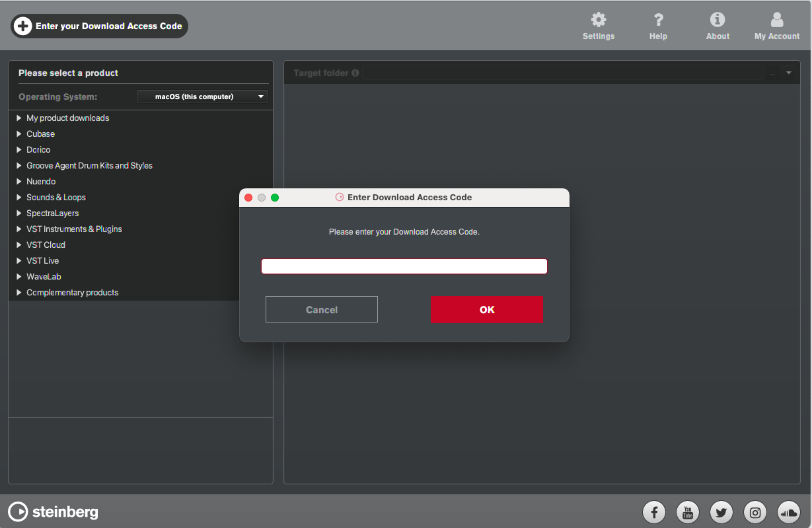812x528 pixels.
Task: Open the Operating System dropdown
Action: click(x=202, y=96)
